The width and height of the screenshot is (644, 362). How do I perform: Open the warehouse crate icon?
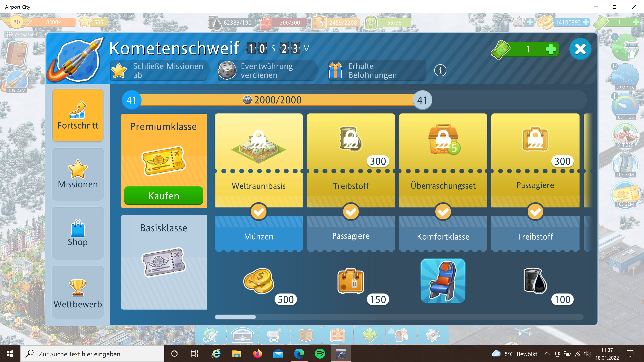coord(306,335)
